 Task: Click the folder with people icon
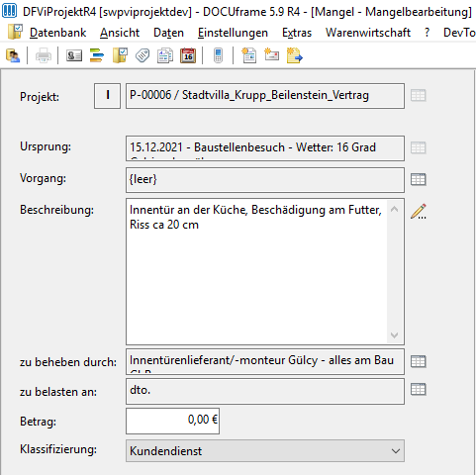point(13,55)
